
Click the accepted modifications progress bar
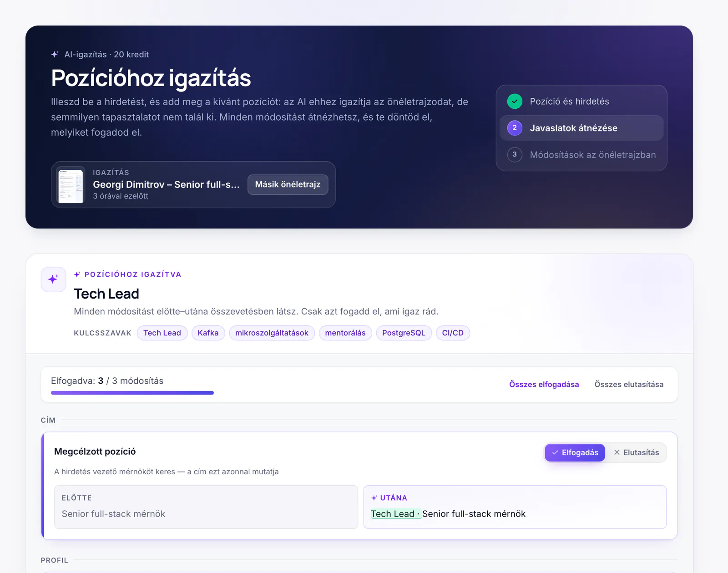pyautogui.click(x=132, y=393)
